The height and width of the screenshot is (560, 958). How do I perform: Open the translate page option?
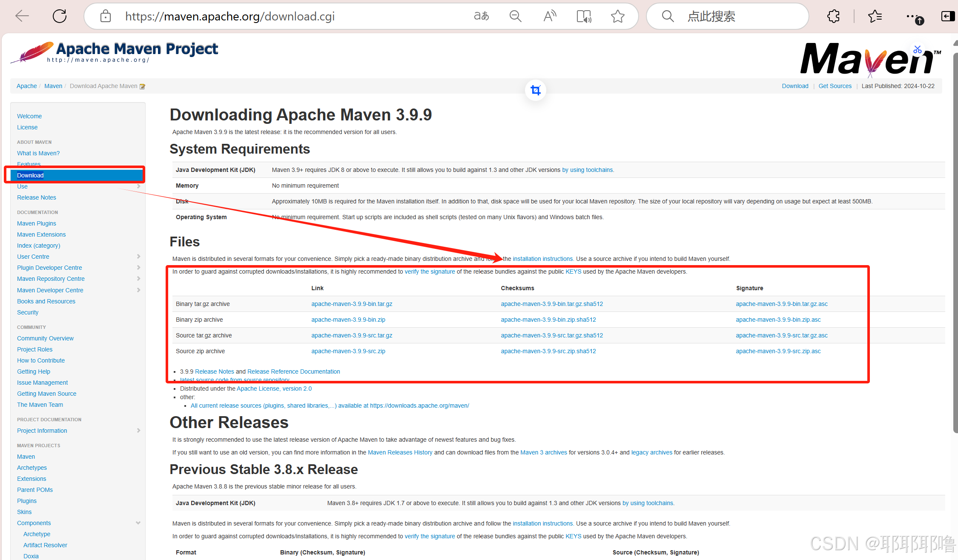(x=482, y=16)
